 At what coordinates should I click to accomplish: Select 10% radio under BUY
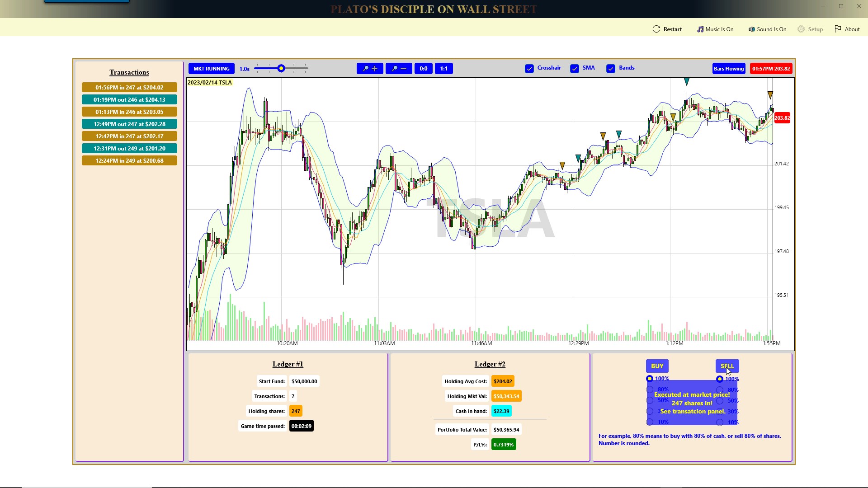point(650,422)
